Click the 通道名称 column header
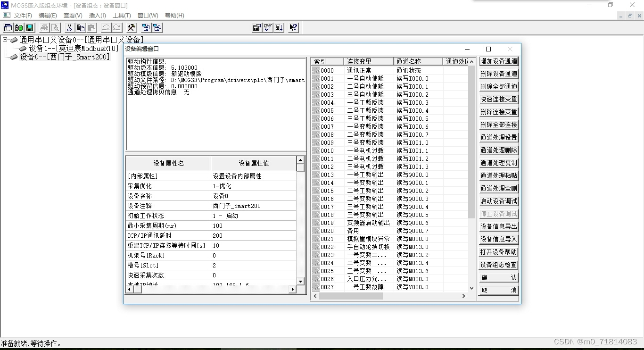 [x=418, y=61]
